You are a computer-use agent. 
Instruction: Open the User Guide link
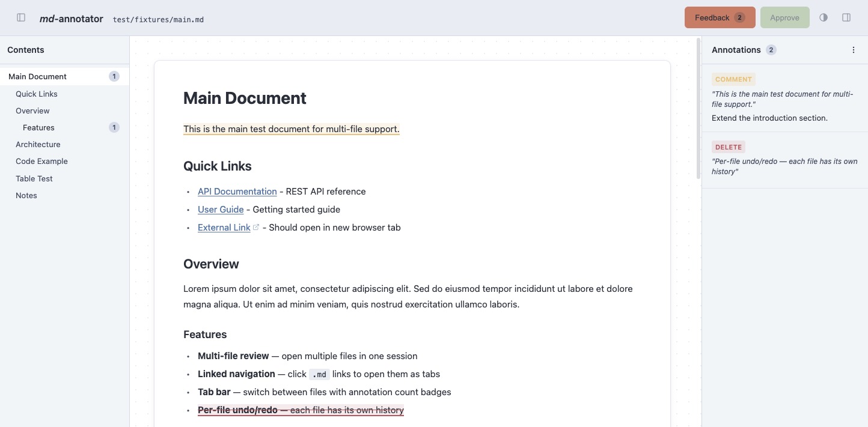[x=221, y=209]
